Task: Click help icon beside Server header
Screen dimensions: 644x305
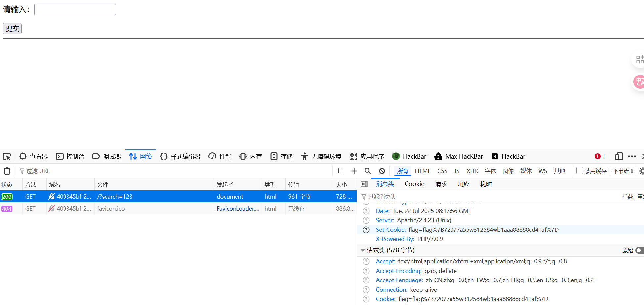Action: (x=366, y=220)
